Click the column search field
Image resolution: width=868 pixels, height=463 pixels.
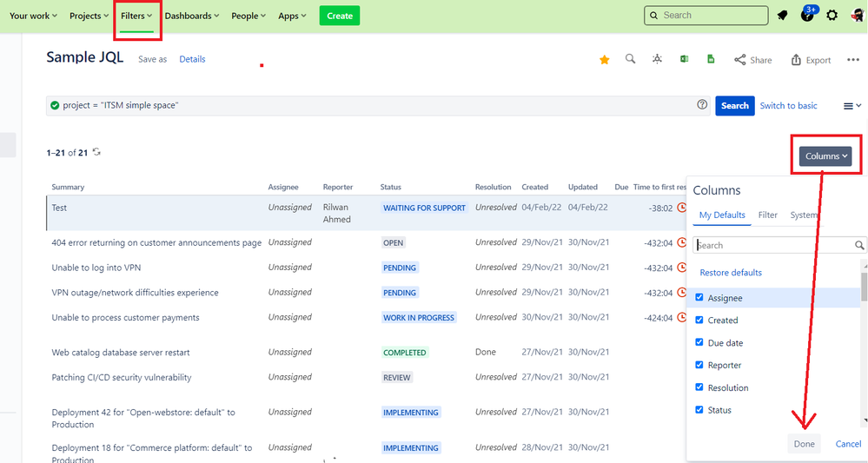pos(773,246)
